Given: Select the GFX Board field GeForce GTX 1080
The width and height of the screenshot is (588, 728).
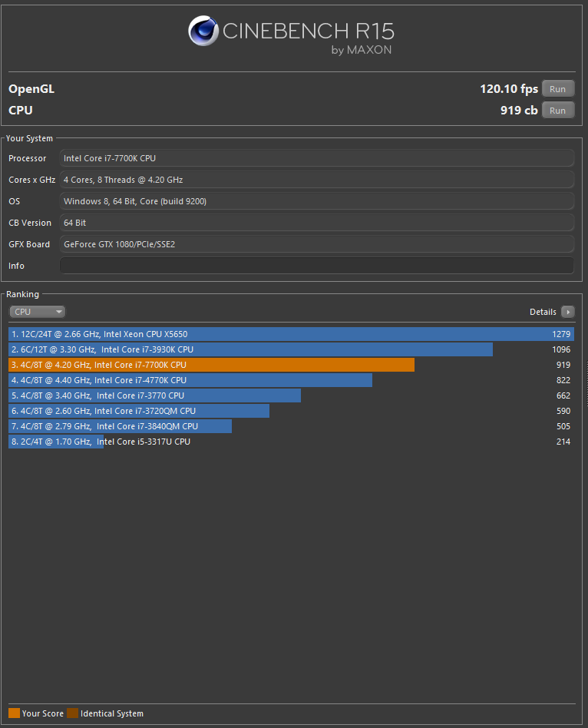Looking at the screenshot, I should (317, 244).
